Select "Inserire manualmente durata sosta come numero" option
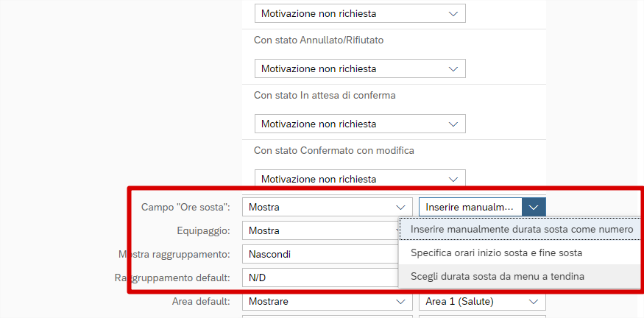The height and width of the screenshot is (318, 644). [521, 229]
